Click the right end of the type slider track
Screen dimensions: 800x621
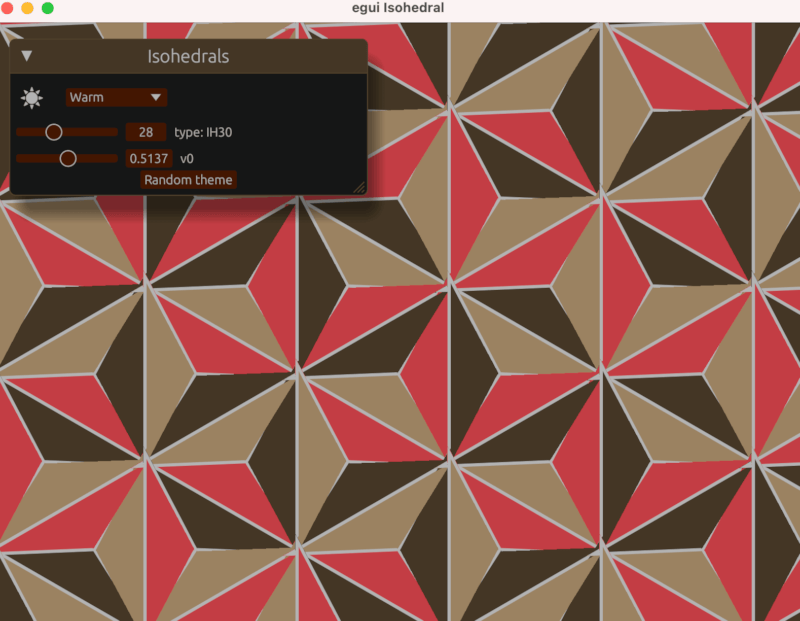(x=113, y=131)
